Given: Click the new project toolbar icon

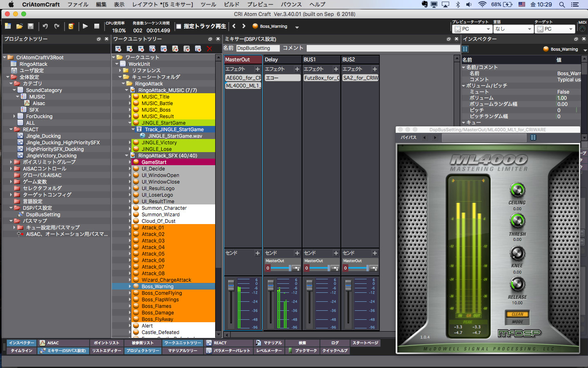Looking at the screenshot, I should click(8, 26).
